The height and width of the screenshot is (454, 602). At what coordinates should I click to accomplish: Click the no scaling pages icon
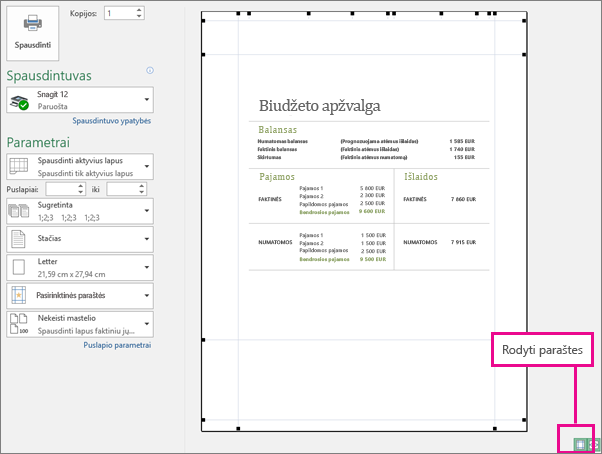[x=18, y=324]
